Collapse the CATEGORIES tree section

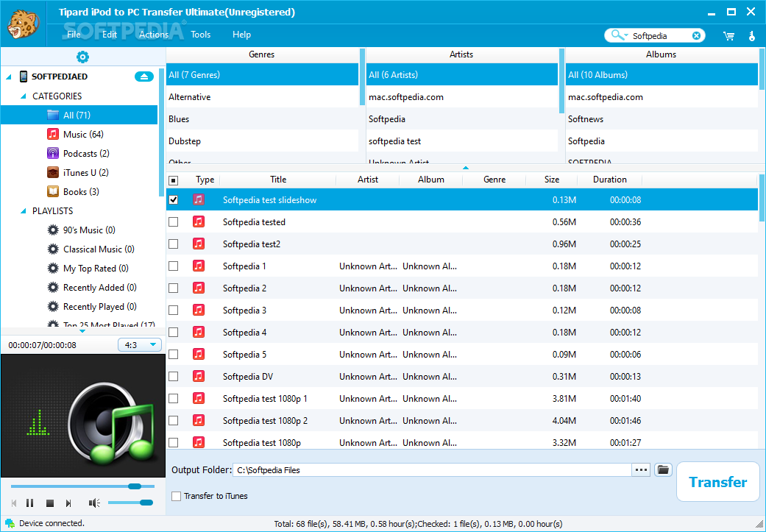[x=23, y=96]
